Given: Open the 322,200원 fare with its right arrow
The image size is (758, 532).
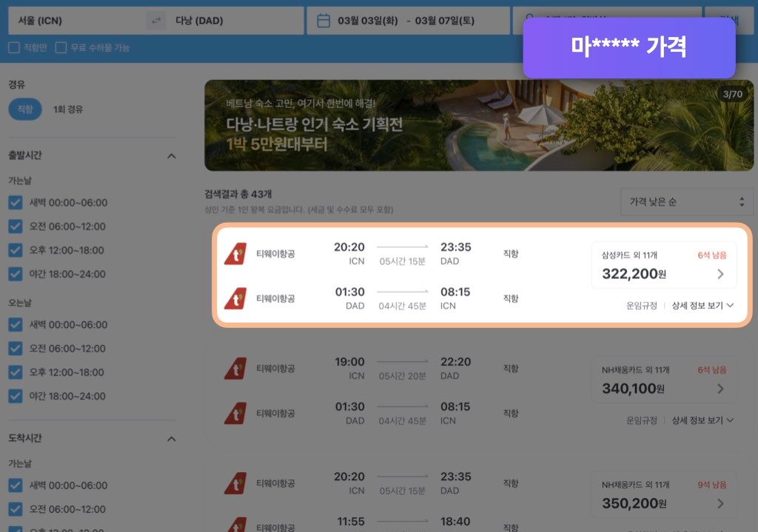Looking at the screenshot, I should 721,274.
